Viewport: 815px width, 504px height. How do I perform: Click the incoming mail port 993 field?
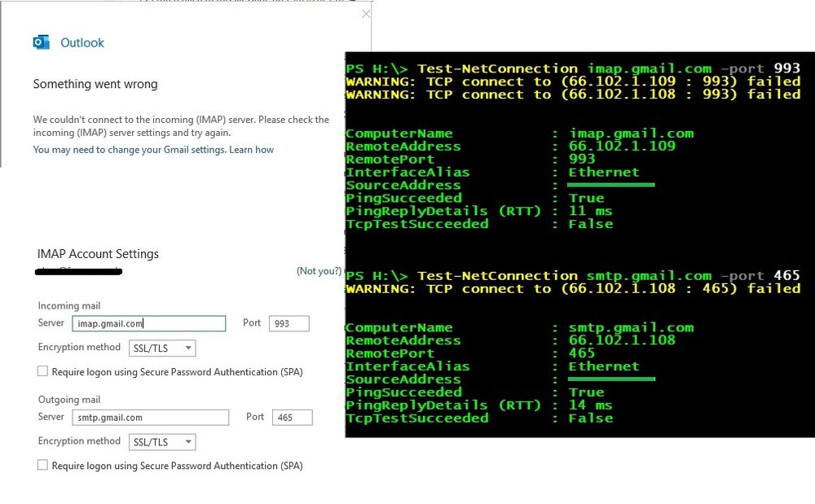(x=289, y=323)
